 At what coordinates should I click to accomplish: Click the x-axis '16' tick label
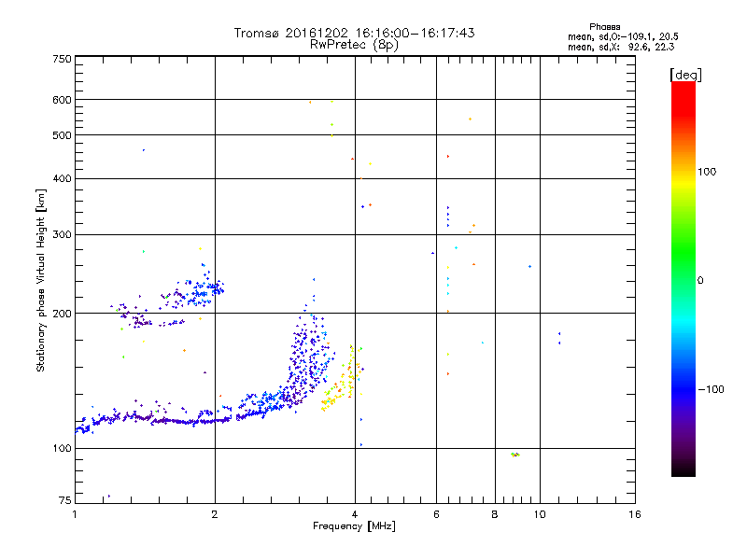pos(635,514)
